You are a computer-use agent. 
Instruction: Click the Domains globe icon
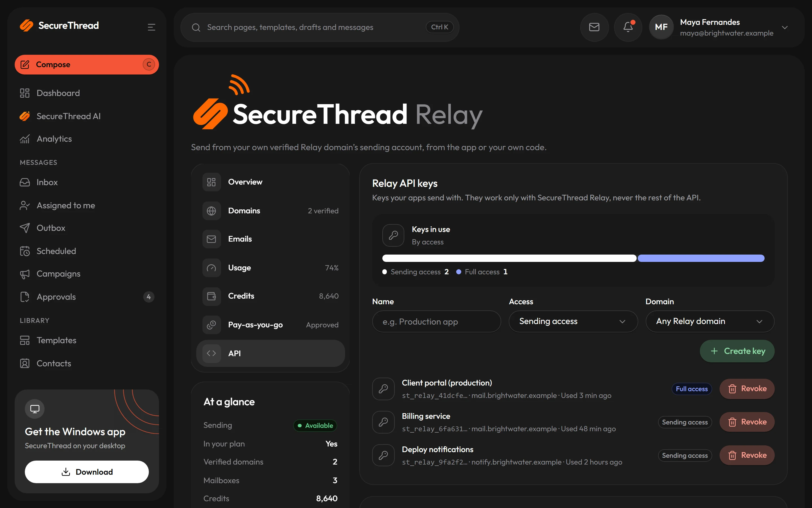211,211
